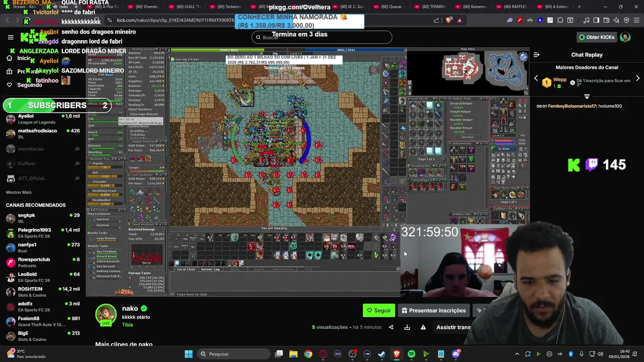
Task: Click Brave browser taskbar icon
Action: click(396, 354)
